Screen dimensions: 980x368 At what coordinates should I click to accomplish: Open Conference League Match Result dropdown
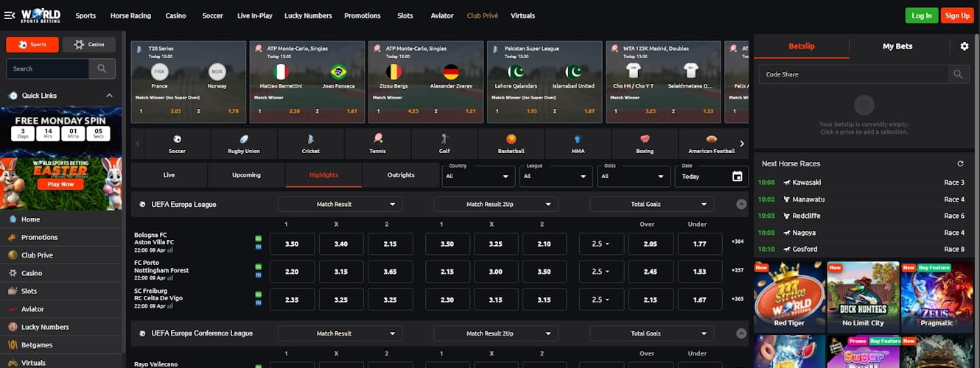[340, 333]
